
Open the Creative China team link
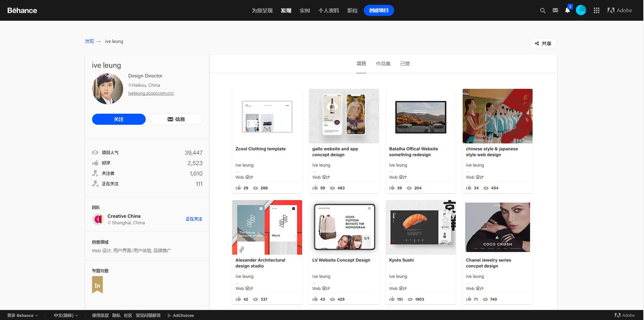pos(124,216)
